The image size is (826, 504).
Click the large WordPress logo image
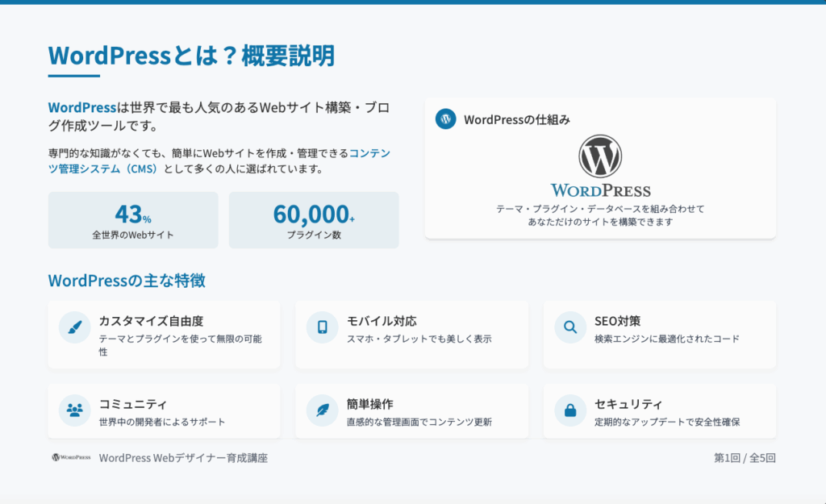pyautogui.click(x=600, y=167)
